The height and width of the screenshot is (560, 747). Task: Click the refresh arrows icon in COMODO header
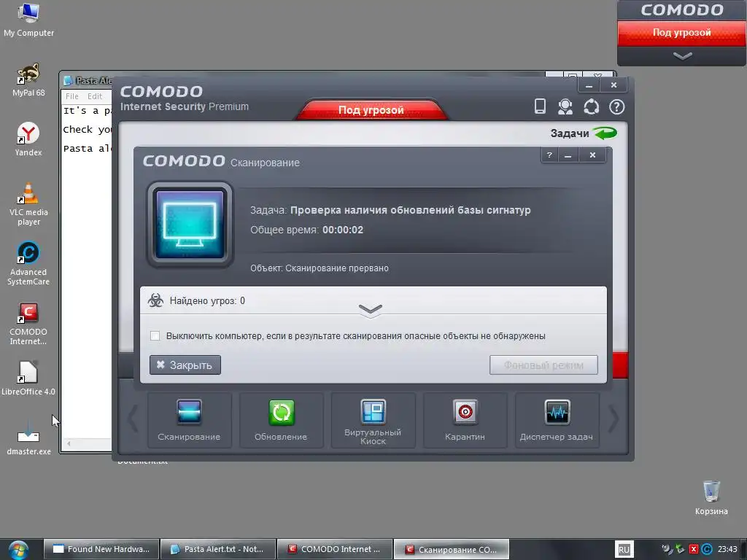[x=591, y=106]
